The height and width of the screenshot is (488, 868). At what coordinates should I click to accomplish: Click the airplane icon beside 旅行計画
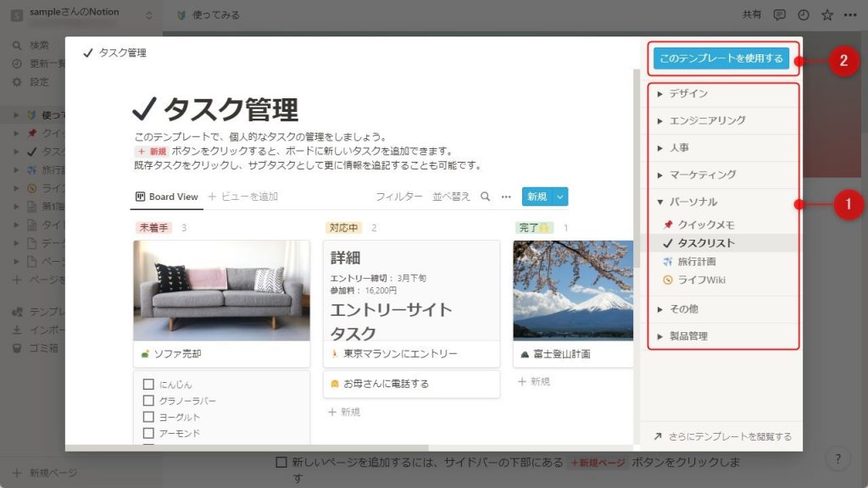[668, 262]
